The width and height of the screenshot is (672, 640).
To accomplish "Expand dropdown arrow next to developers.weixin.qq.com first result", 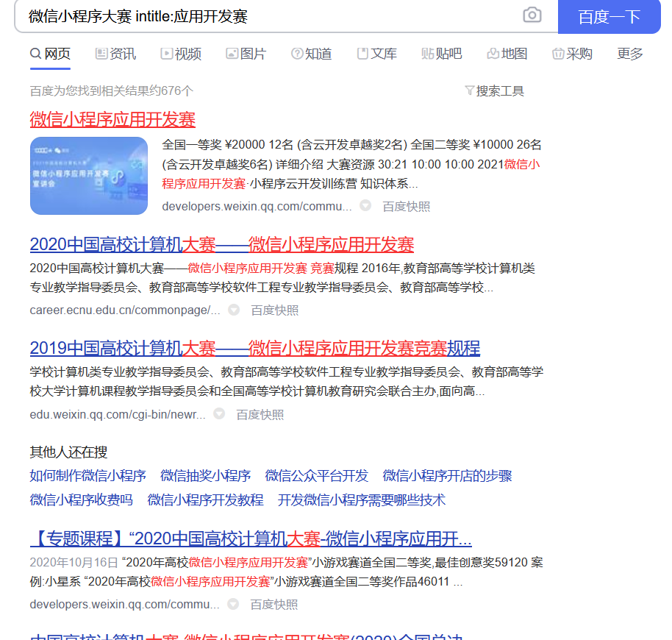I will tap(365, 206).
